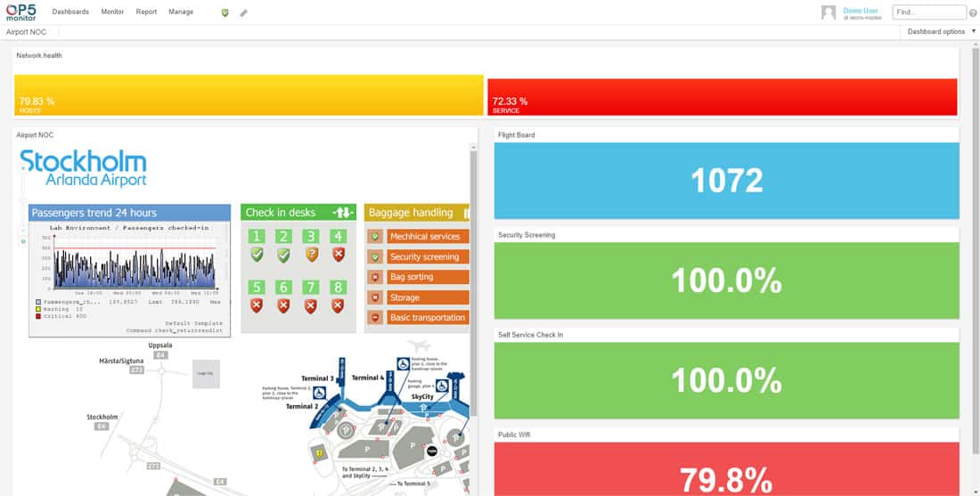Image resolution: width=980 pixels, height=496 pixels.
Task: Click handicap parking icon above SkyCity
Action: pos(442,386)
